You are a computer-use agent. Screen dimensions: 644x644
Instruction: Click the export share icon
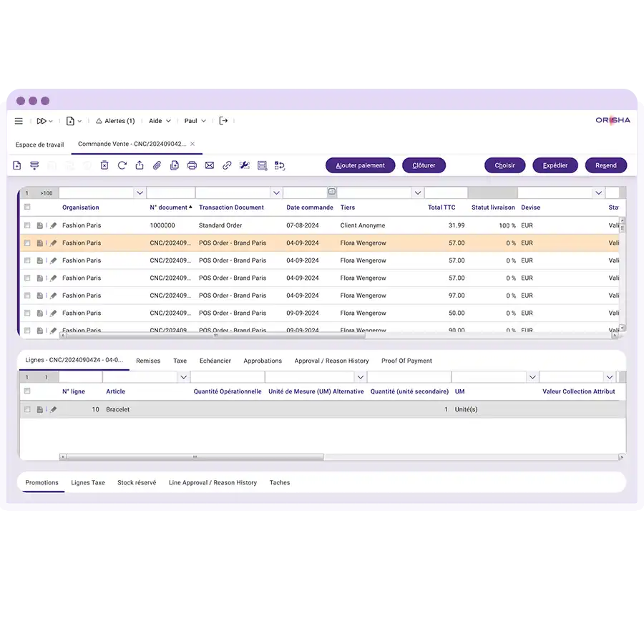pyautogui.click(x=140, y=165)
